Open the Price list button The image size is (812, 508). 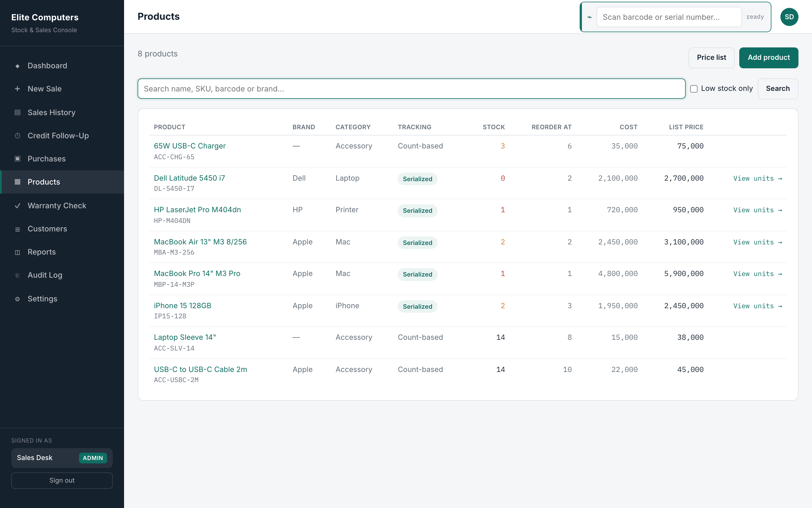coord(711,58)
